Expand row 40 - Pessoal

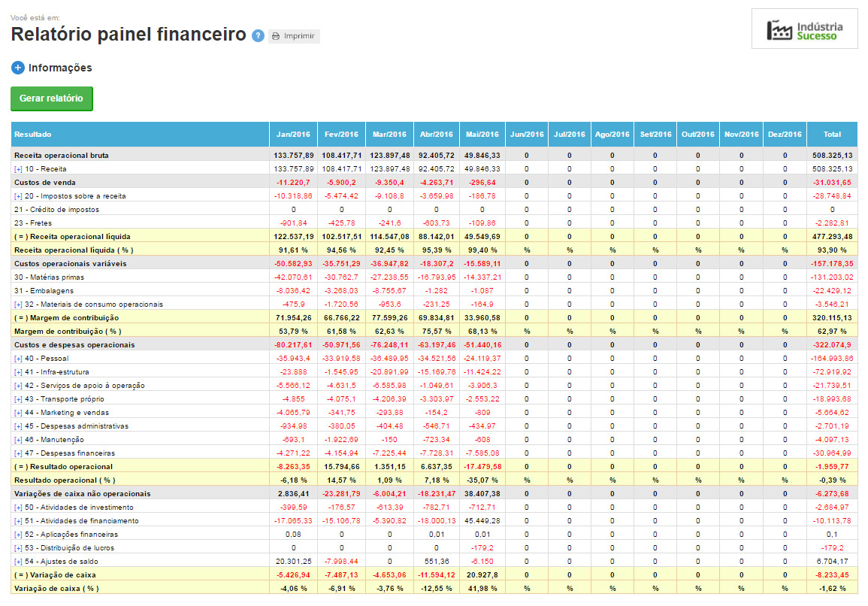[18, 359]
